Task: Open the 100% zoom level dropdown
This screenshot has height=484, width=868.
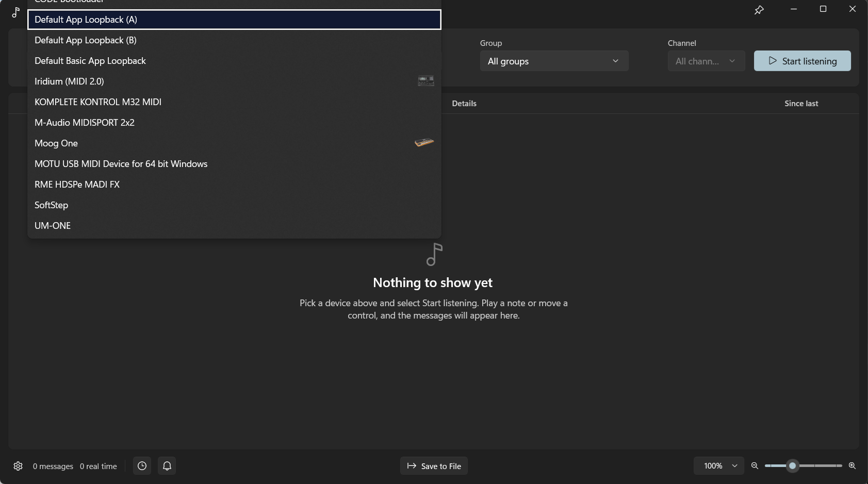Action: [x=719, y=466]
